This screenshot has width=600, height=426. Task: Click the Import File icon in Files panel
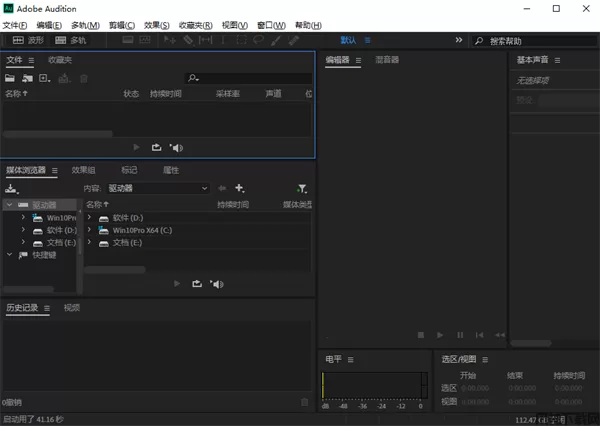tap(27, 78)
